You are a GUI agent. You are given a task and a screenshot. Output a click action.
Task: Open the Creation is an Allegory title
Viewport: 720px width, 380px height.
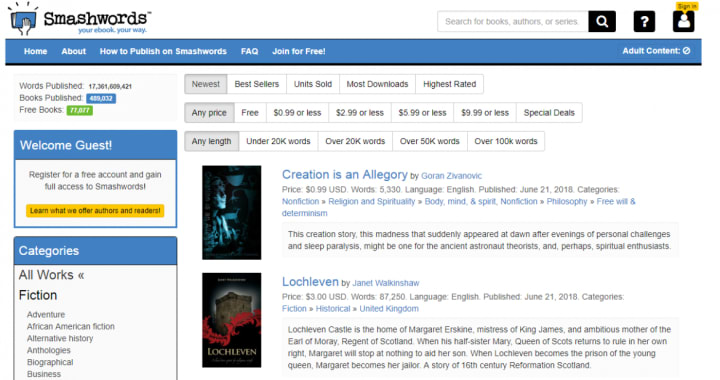point(345,174)
